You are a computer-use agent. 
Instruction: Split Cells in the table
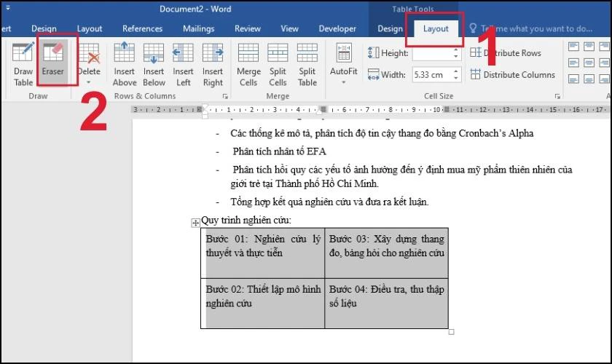click(278, 64)
